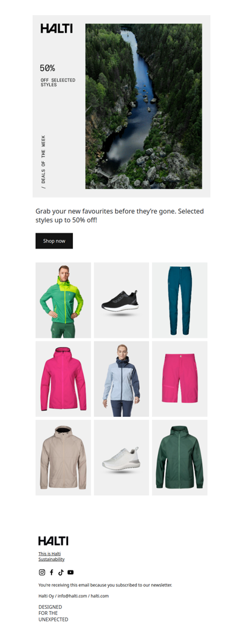Open the Sustainability link
The width and height of the screenshot is (243, 644).
52,559
